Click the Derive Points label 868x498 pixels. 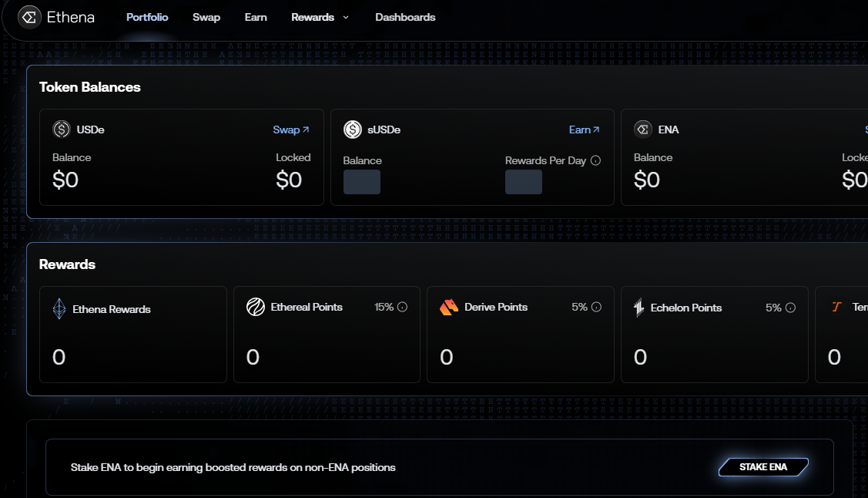(x=496, y=307)
